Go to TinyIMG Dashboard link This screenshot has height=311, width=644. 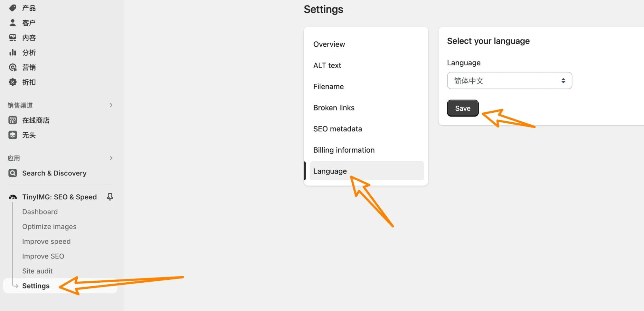coord(40,212)
